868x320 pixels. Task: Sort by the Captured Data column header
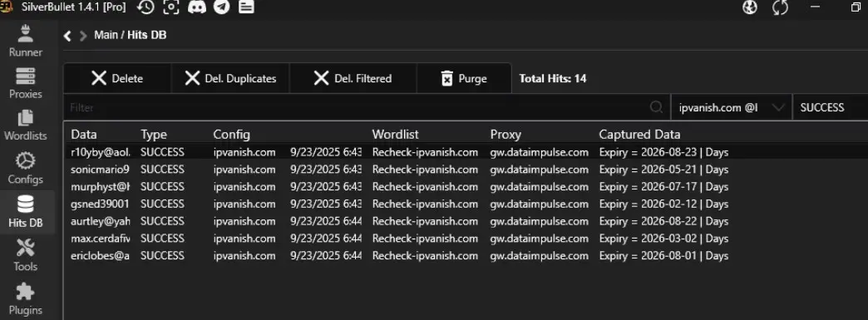639,135
